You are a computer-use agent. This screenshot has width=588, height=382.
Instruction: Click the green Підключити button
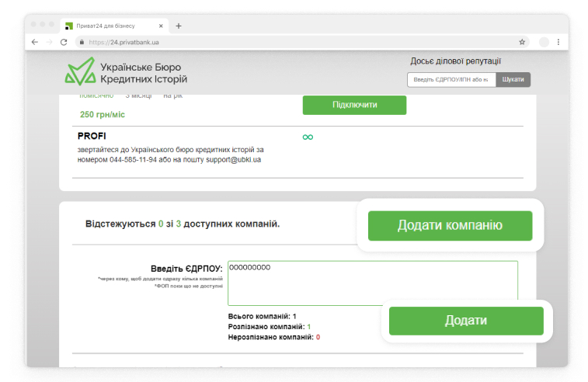(354, 105)
